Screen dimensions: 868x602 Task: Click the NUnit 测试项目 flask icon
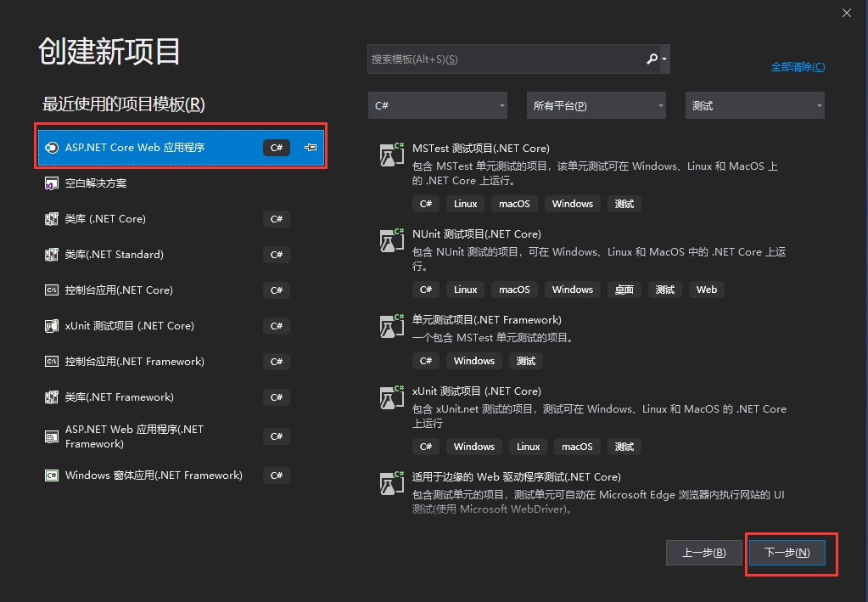tap(392, 240)
